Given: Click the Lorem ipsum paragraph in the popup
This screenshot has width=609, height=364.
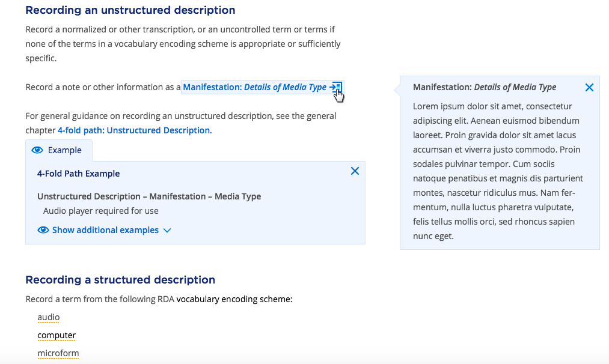Looking at the screenshot, I should 498,171.
